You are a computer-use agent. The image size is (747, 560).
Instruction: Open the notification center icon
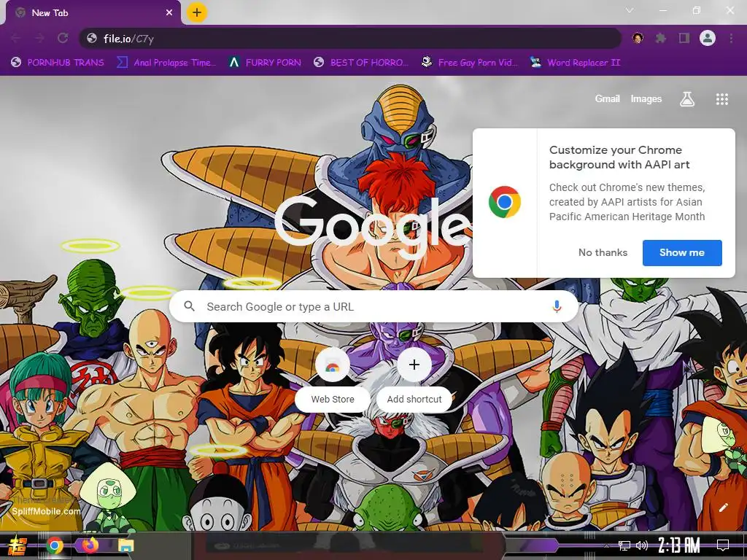(723, 545)
